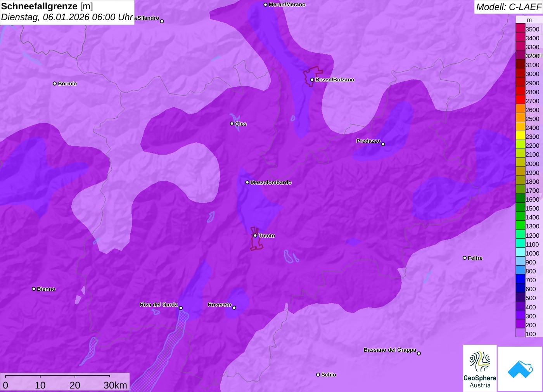Click the 500 legend value
The image size is (543, 392).
pos(531,298)
